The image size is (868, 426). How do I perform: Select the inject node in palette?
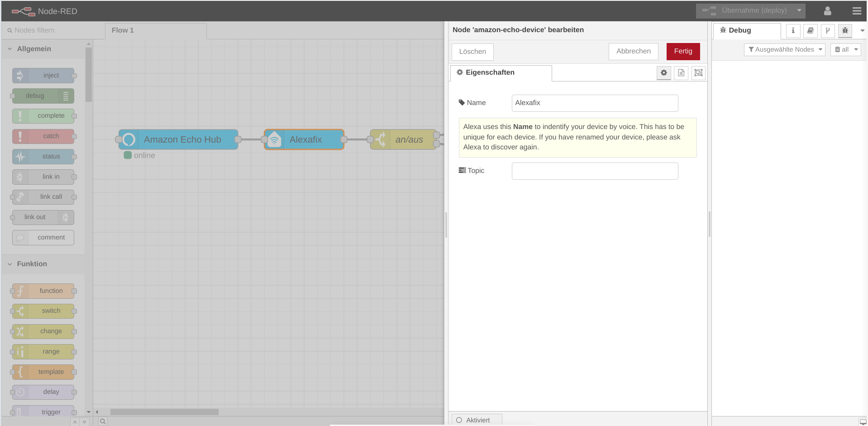coord(43,76)
